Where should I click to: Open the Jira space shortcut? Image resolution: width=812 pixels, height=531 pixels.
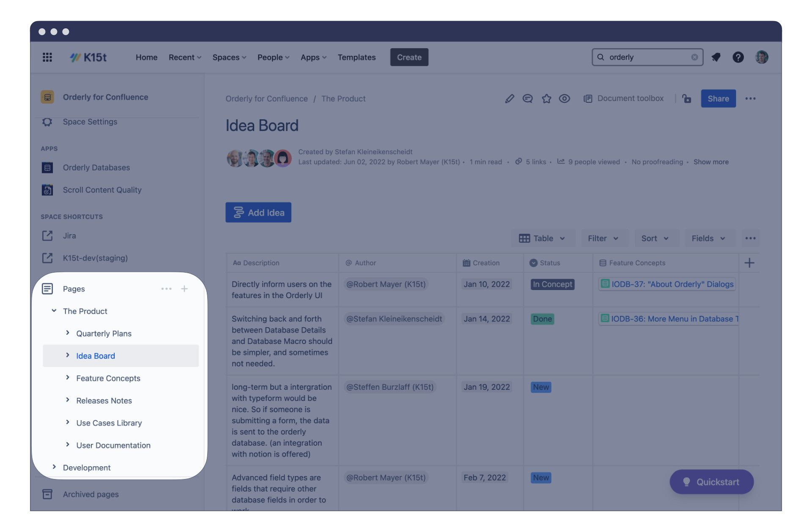70,236
